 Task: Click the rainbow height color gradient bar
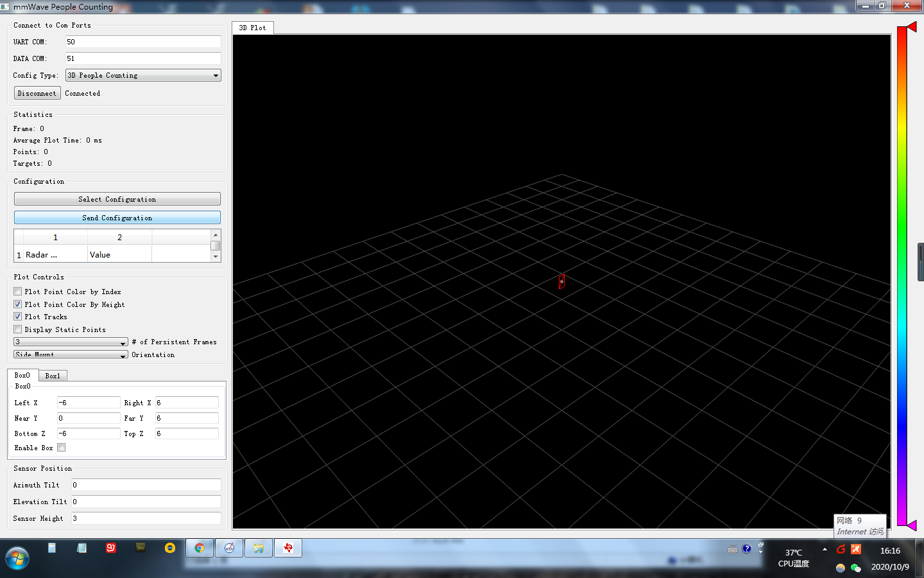[x=902, y=276]
